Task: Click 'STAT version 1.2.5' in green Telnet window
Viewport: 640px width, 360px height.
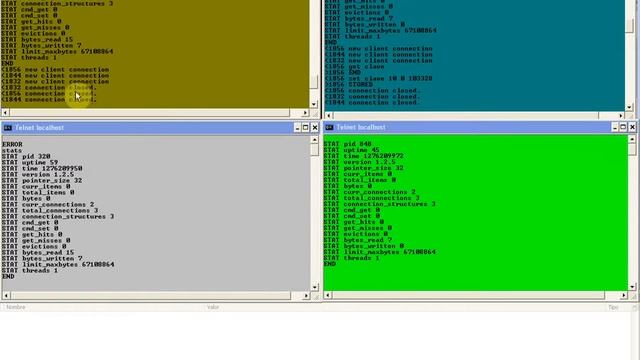Action: coord(360,162)
